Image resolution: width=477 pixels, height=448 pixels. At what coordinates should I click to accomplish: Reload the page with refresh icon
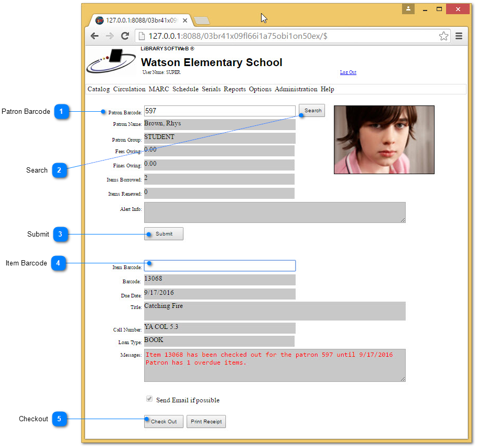pyautogui.click(x=125, y=36)
